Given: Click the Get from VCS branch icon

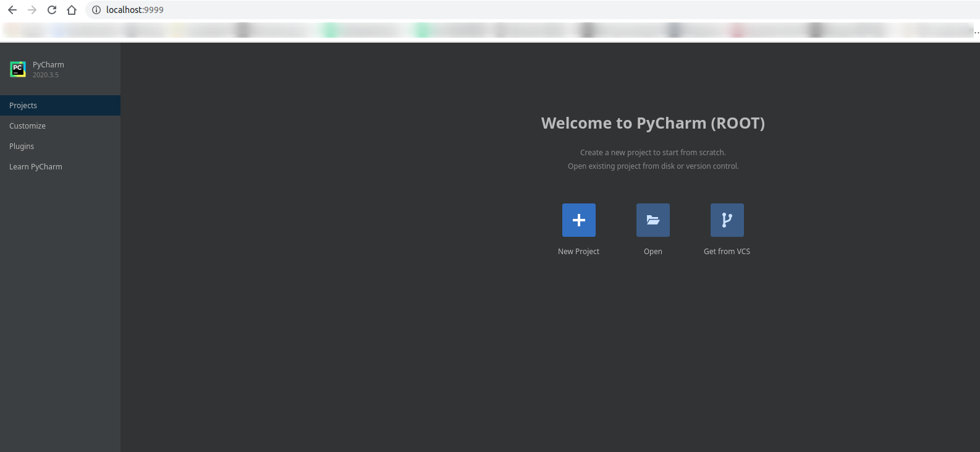Looking at the screenshot, I should 727,220.
